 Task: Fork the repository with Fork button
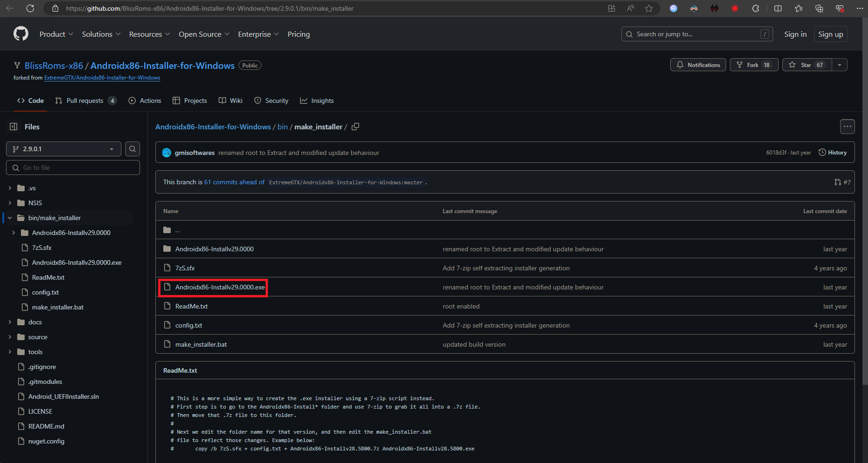pos(754,65)
